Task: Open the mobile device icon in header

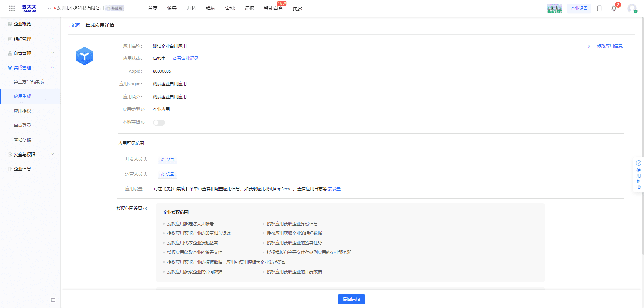Action: tap(599, 8)
